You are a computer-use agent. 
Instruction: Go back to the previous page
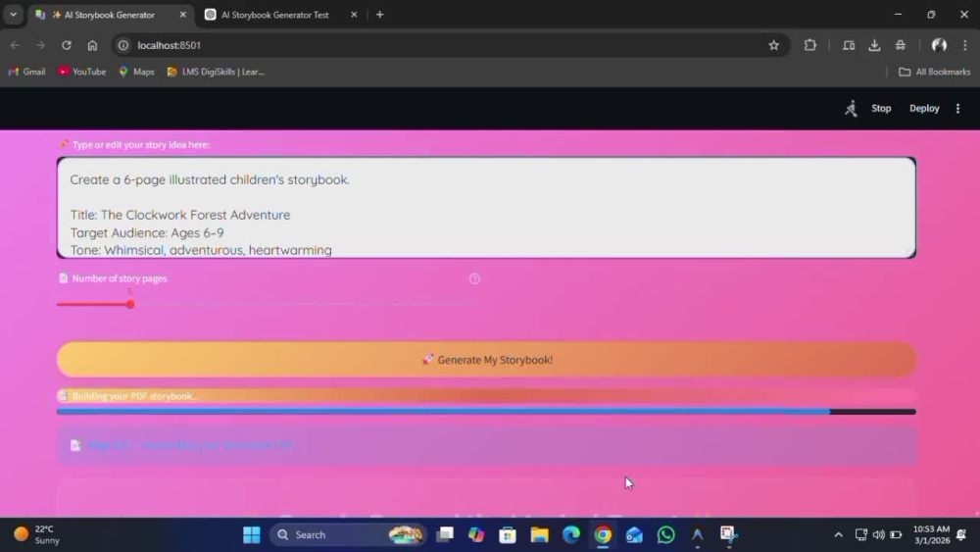[x=15, y=45]
